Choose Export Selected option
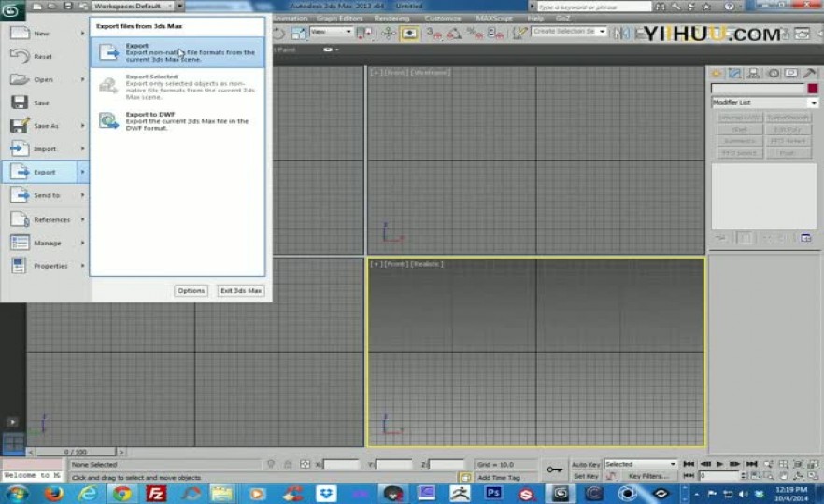The width and height of the screenshot is (824, 504). pos(178,86)
